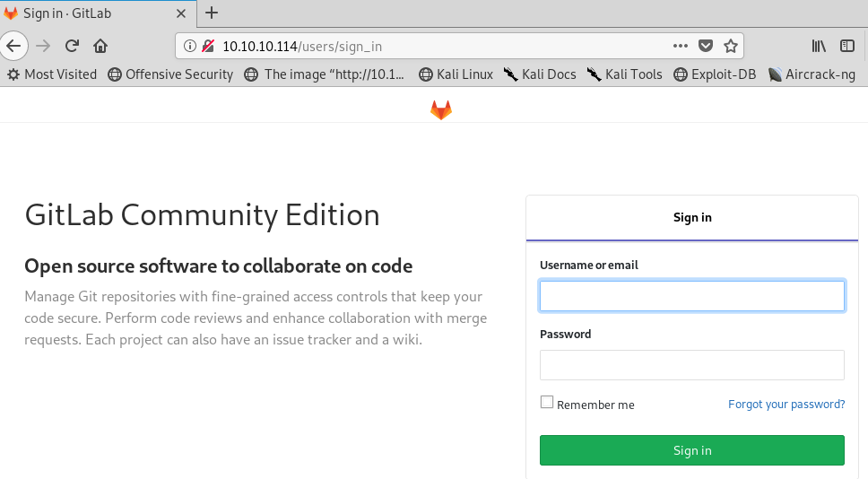Select the Sign in tab header

[x=692, y=218]
